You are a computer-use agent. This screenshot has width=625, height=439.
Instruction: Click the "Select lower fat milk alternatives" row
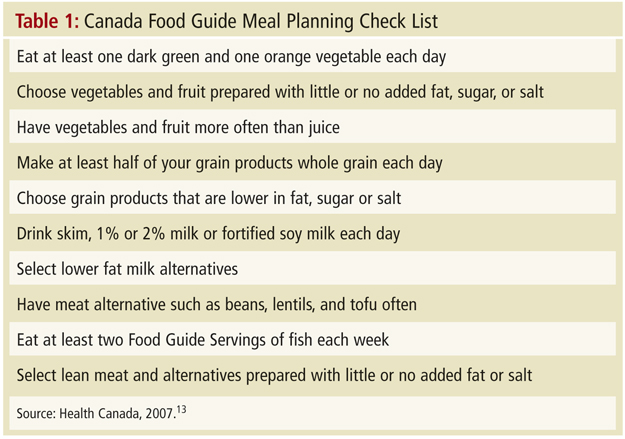tap(312, 268)
